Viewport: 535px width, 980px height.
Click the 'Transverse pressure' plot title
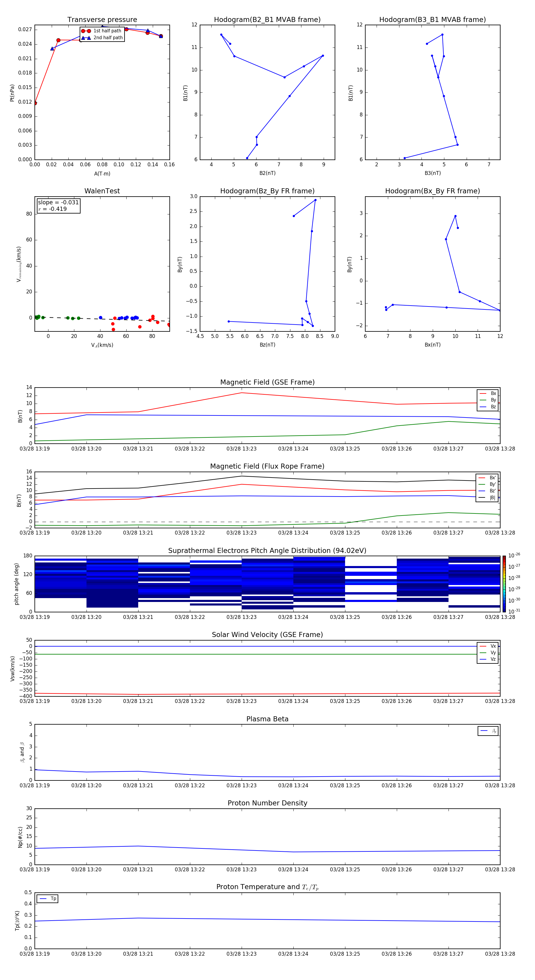pos(102,20)
